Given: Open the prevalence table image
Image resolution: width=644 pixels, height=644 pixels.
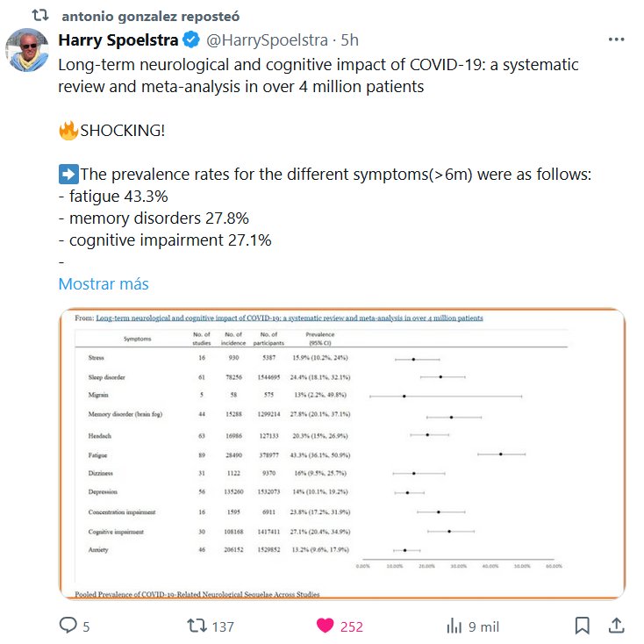Looking at the screenshot, I should pos(341,454).
